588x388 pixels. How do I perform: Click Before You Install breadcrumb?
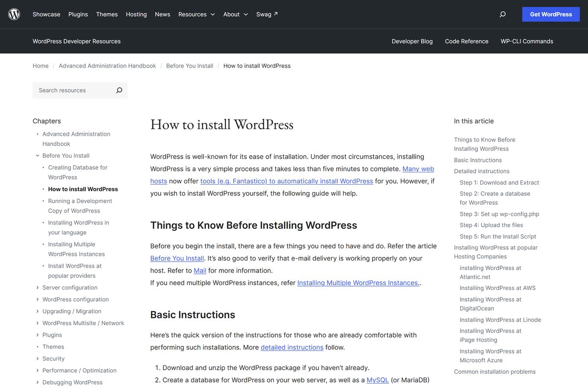(190, 66)
